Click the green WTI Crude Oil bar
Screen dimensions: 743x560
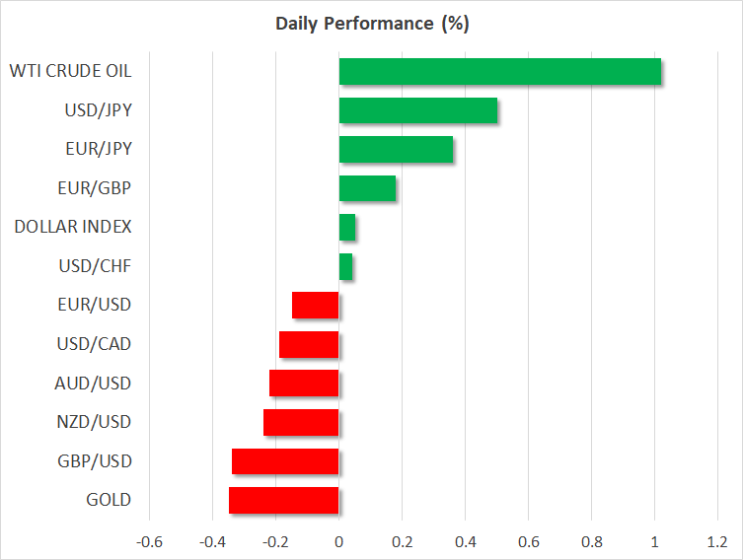499,72
